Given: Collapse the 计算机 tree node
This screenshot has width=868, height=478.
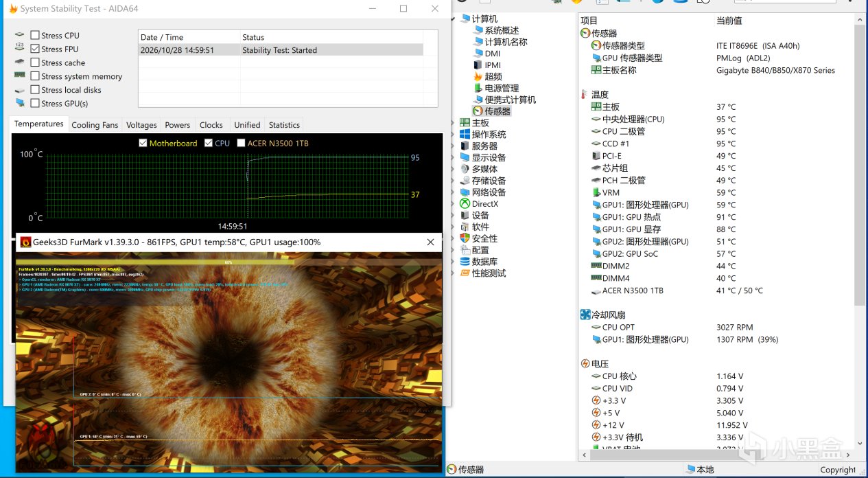Looking at the screenshot, I should (x=453, y=19).
